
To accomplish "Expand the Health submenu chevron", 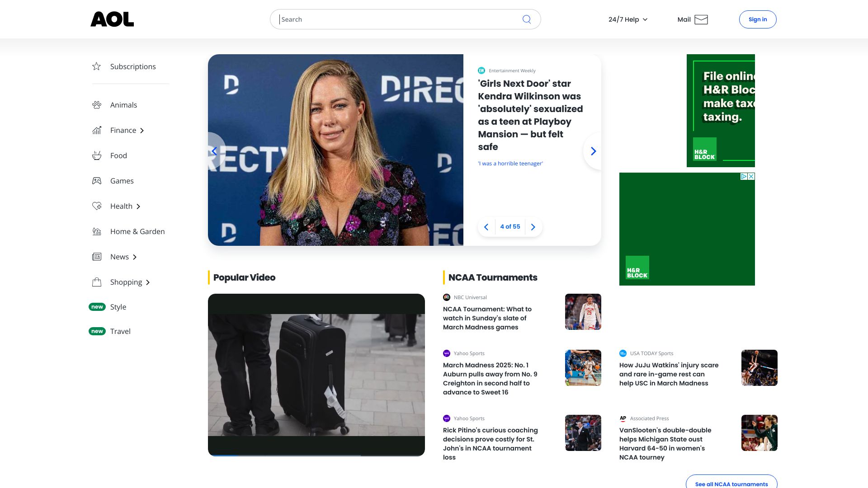I will coord(138,206).
